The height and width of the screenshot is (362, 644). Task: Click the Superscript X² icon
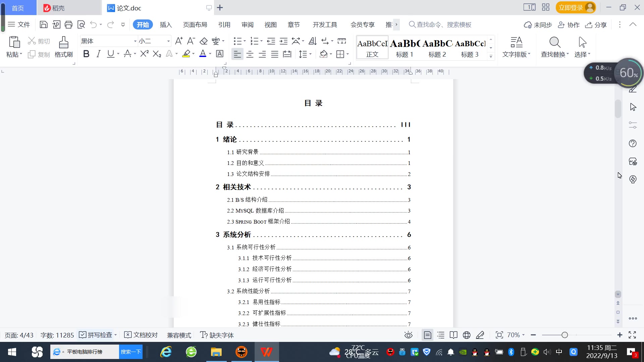click(144, 54)
